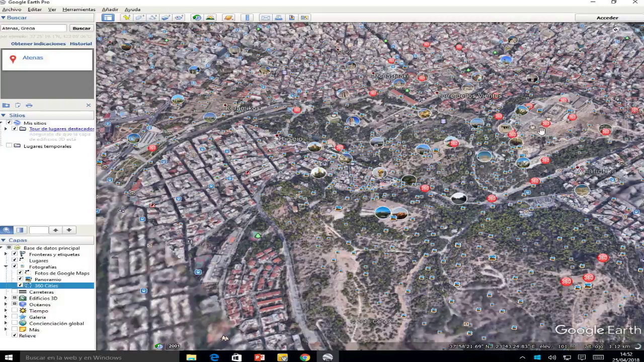The image size is (644, 362).
Task: Click the print icon below search results
Action: point(29,105)
